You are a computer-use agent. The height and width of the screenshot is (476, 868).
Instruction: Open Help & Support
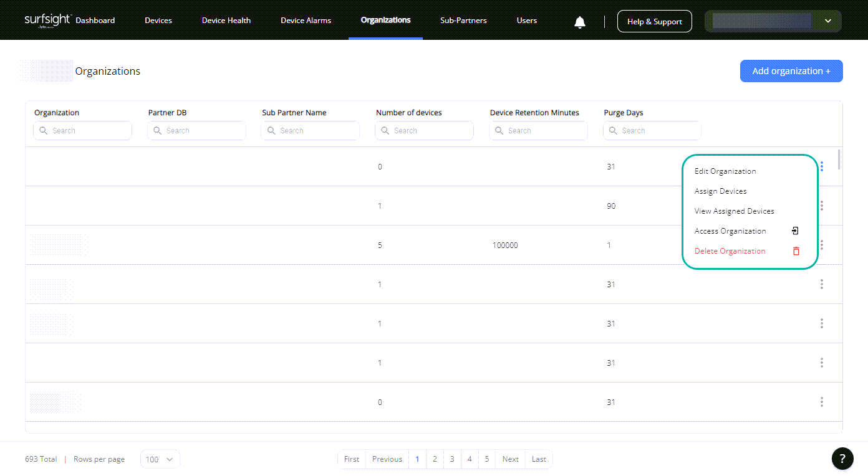point(655,21)
